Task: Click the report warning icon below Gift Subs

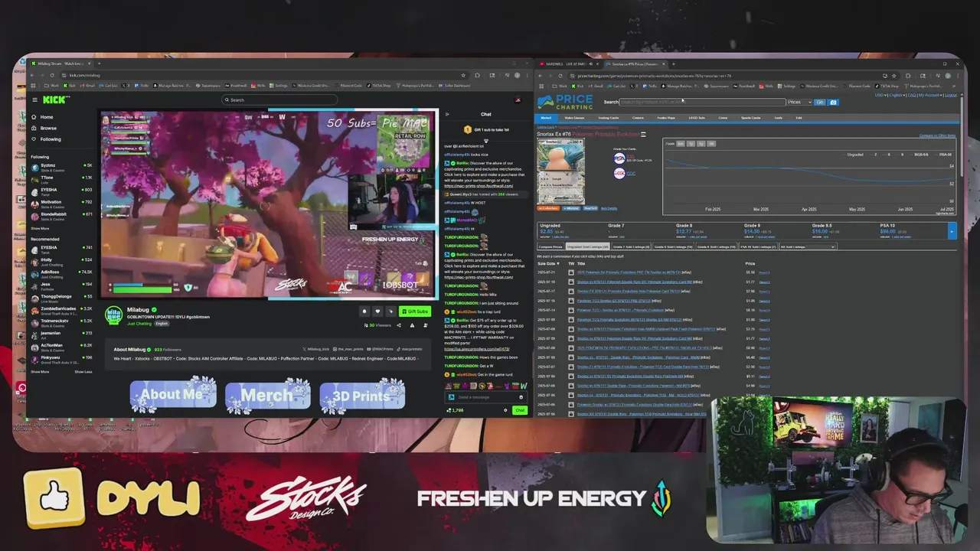Action: click(x=412, y=325)
